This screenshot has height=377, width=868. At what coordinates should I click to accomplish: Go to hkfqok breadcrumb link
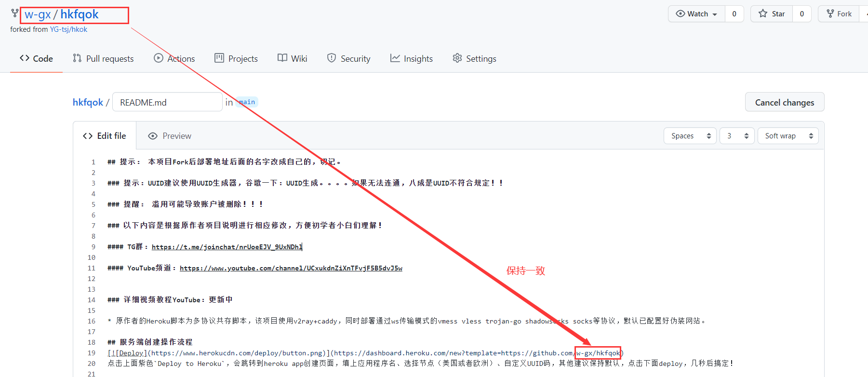coord(88,102)
